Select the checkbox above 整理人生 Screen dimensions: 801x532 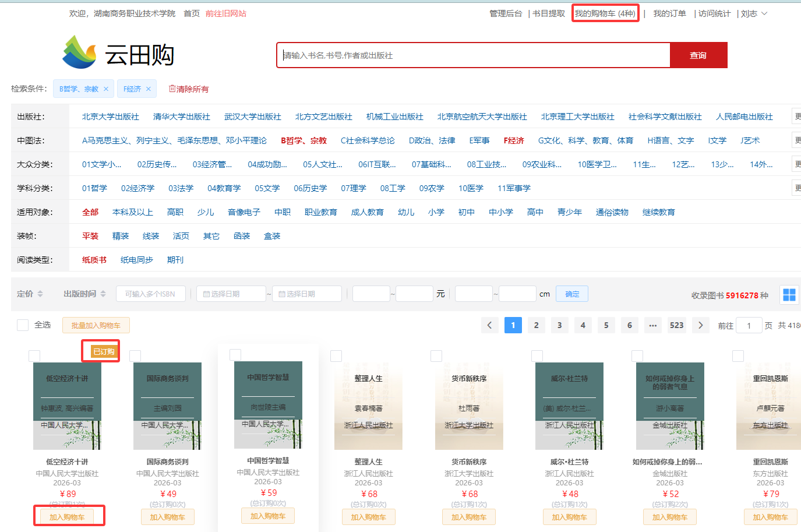[336, 355]
